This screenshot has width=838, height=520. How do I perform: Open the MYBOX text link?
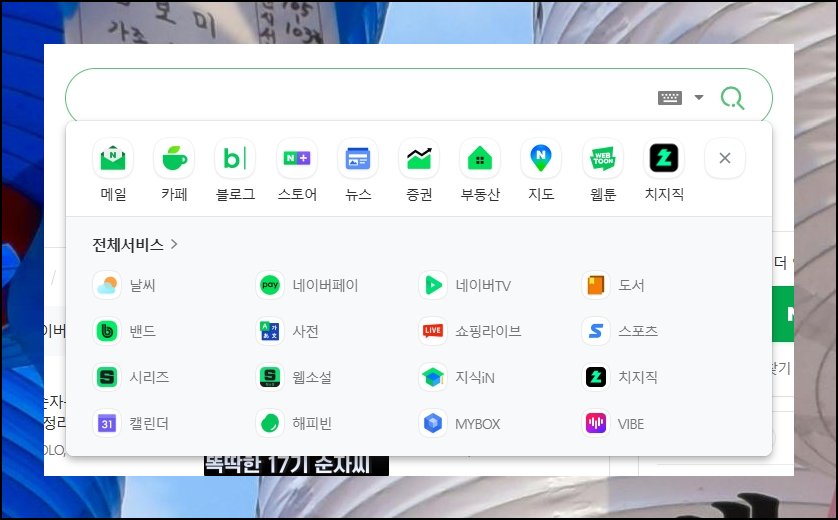(x=478, y=424)
